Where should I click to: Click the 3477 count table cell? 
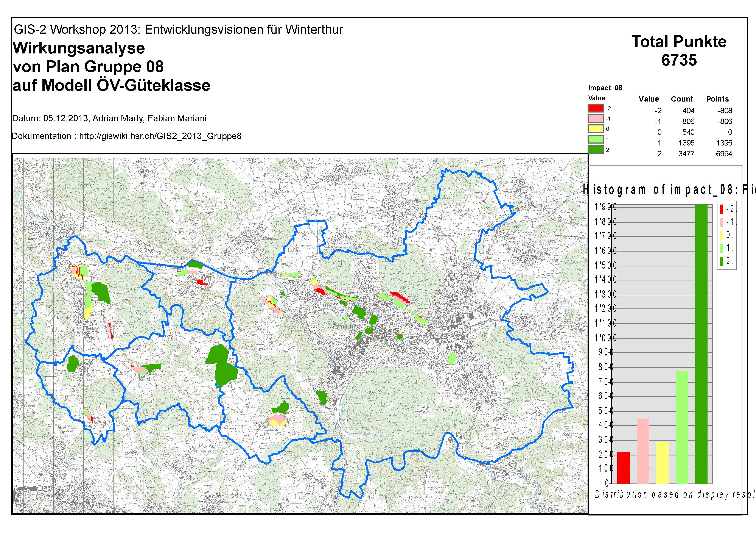[x=686, y=154]
